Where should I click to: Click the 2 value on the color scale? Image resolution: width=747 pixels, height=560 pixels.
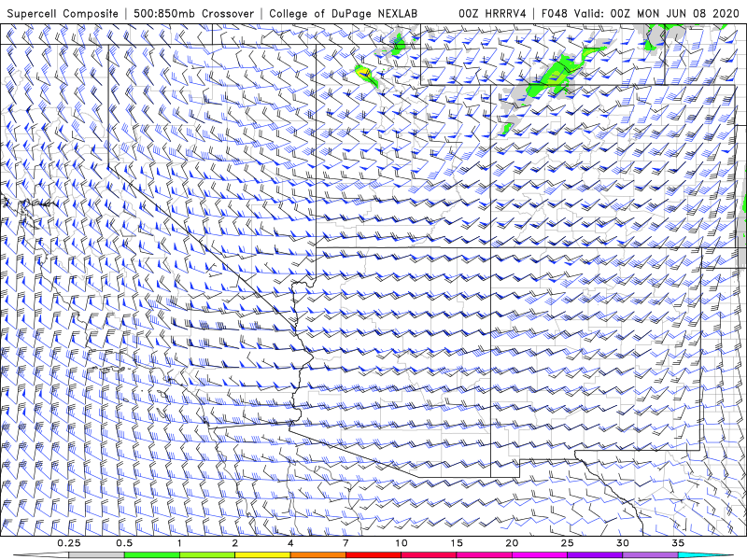(x=235, y=543)
